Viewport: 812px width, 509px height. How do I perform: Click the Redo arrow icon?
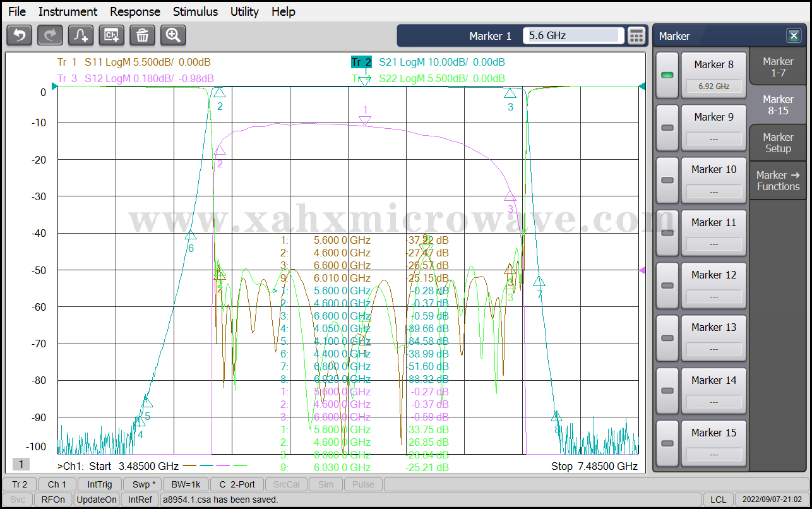coord(50,35)
